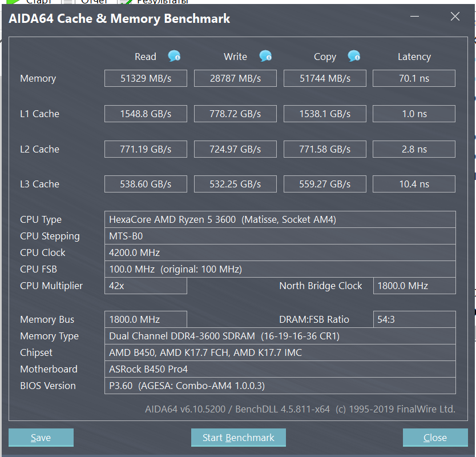Click the North Bridge Clock value box
This screenshot has height=457, width=476.
click(414, 286)
